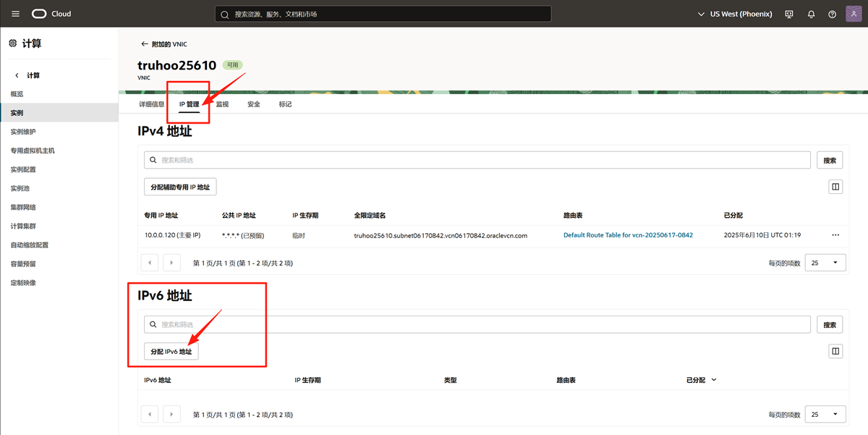
Task: Click the 分配 IPv6 地址 button
Action: pos(171,351)
